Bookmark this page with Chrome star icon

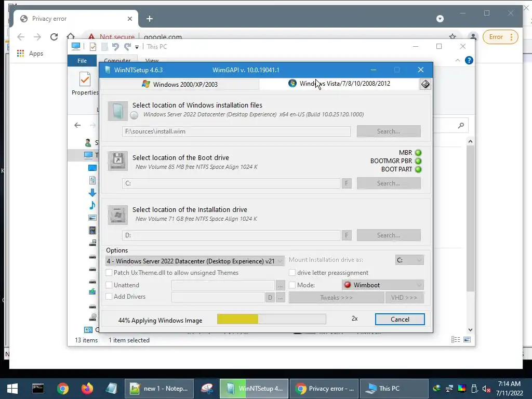point(453,37)
